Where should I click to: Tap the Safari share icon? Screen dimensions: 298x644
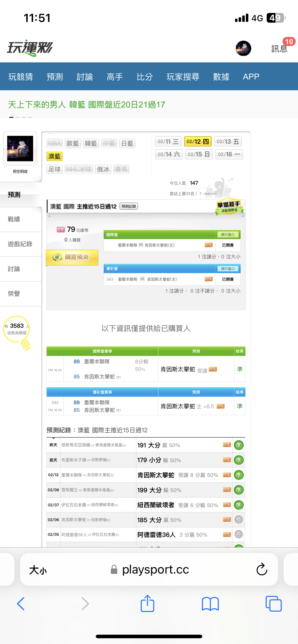tap(147, 603)
